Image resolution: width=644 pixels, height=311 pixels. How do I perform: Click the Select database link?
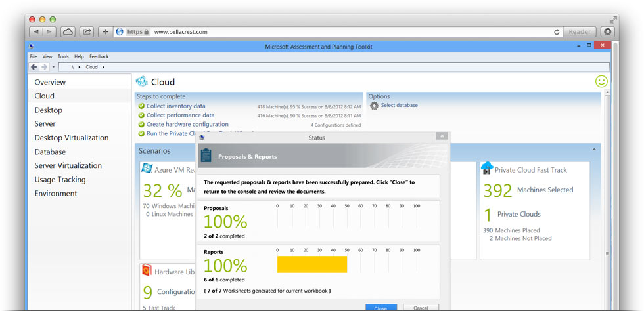400,105
